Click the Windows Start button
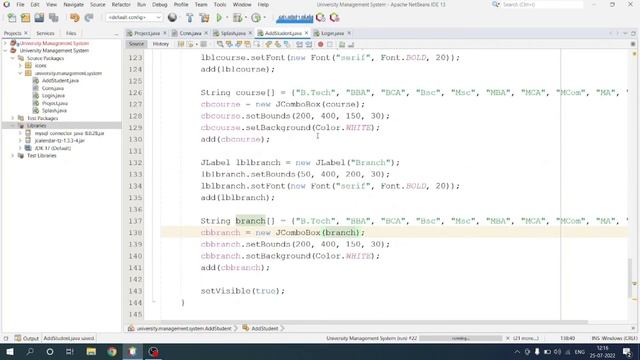 pos(10,351)
